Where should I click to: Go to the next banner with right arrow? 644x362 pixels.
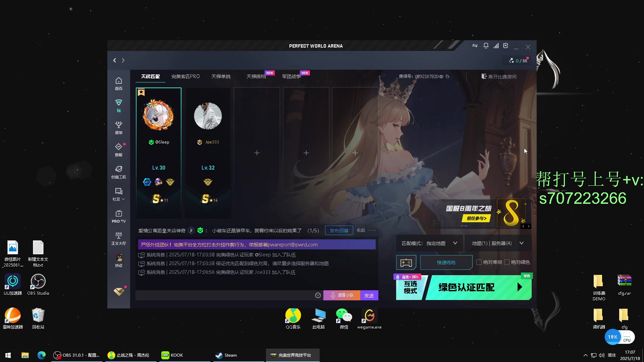click(529, 226)
